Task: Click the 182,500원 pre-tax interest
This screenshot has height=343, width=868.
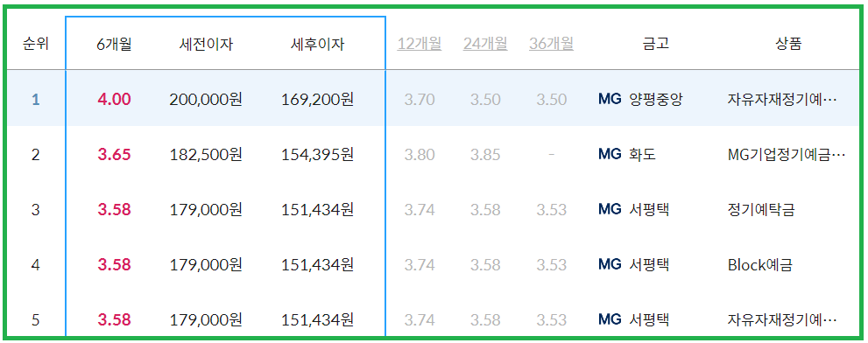Action: click(x=206, y=155)
